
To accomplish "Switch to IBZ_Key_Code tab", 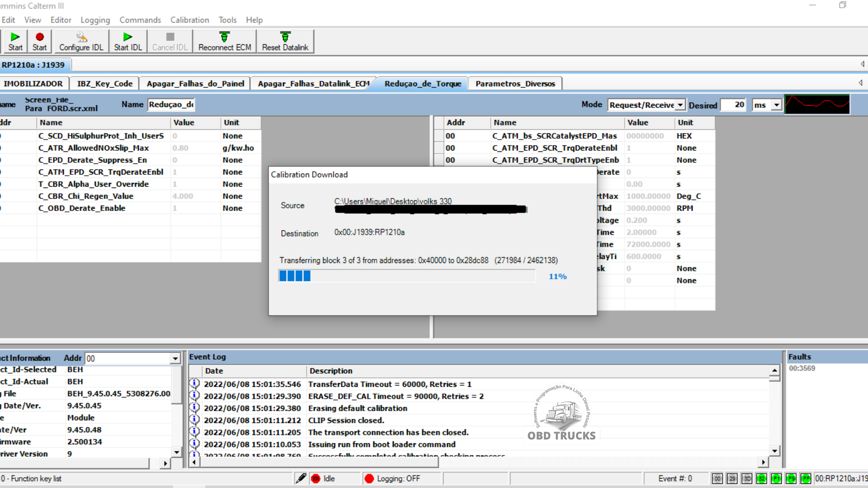I will (x=105, y=84).
